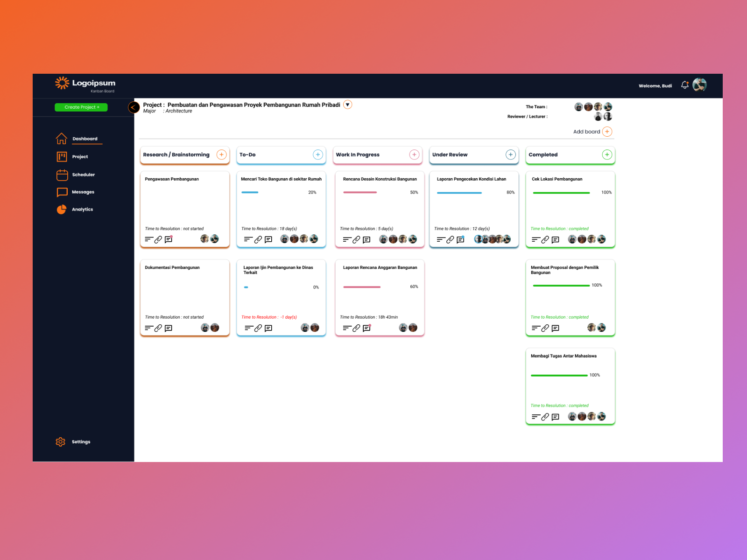Viewport: 747px width, 560px height.
Task: Open Settings from the sidebar
Action: coord(60,441)
